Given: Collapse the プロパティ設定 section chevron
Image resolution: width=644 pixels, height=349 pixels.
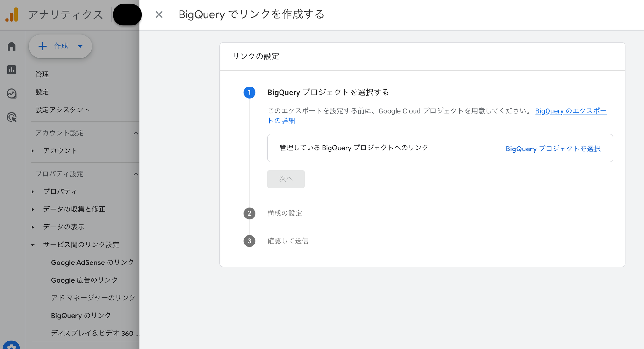Looking at the screenshot, I should [x=136, y=174].
